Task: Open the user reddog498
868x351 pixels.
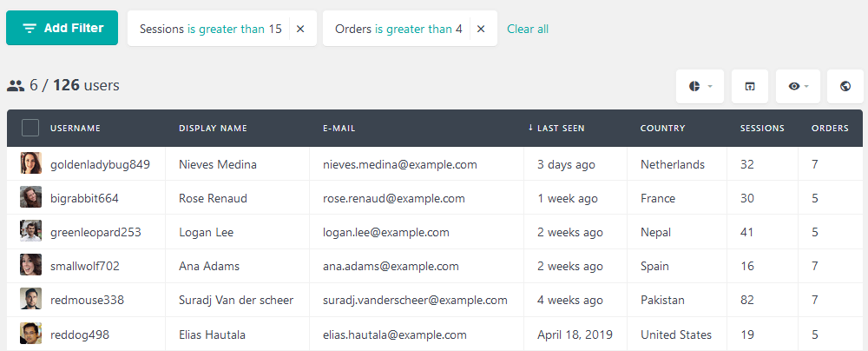Action: coord(80,334)
